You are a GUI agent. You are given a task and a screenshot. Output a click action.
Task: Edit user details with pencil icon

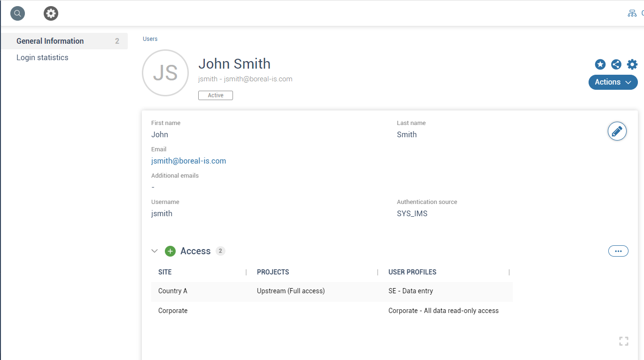[617, 131]
